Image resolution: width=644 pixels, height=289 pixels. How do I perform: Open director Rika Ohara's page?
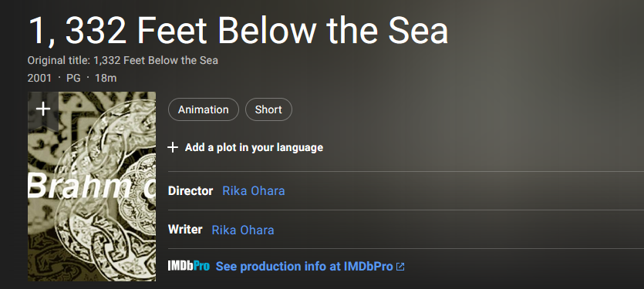click(x=254, y=191)
